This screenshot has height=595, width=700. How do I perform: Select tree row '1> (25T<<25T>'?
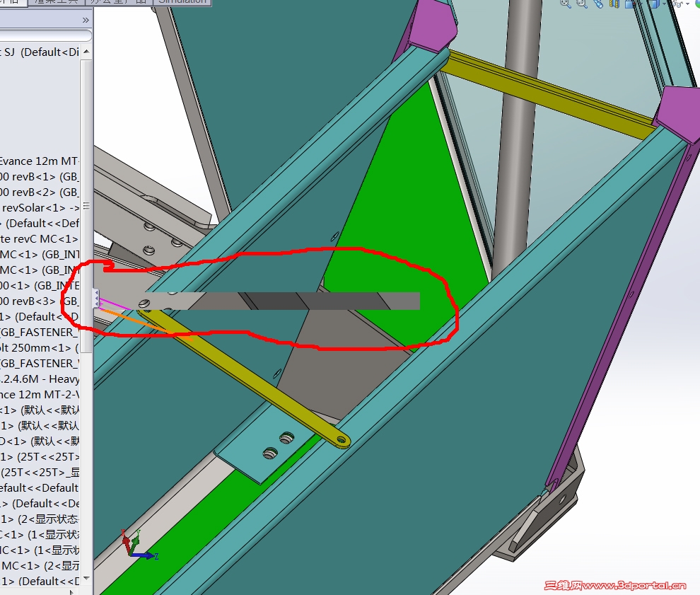click(40, 456)
